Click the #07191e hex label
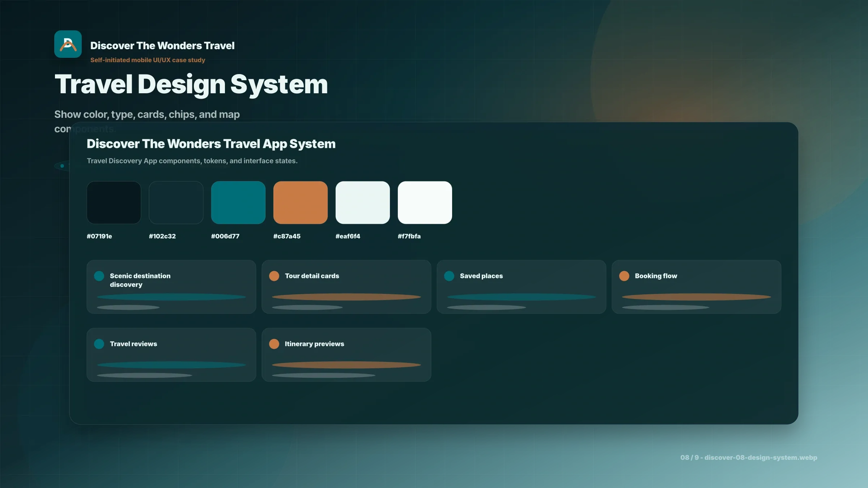This screenshot has height=488, width=868. pos(99,236)
